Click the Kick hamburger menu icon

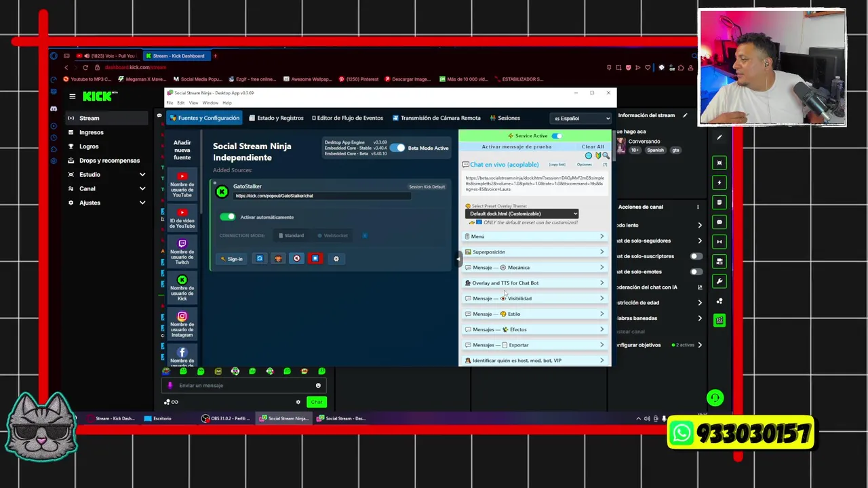(x=72, y=96)
